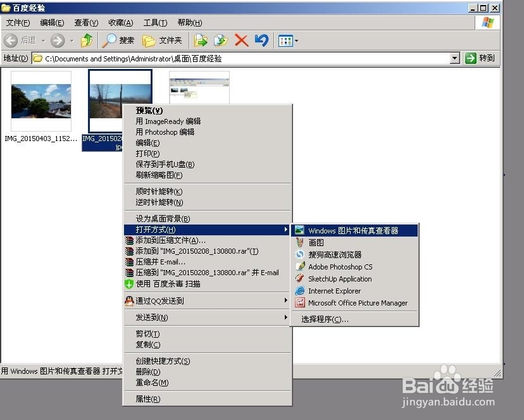Open the 查看(V) menu
The width and height of the screenshot is (524, 420).
(x=86, y=23)
